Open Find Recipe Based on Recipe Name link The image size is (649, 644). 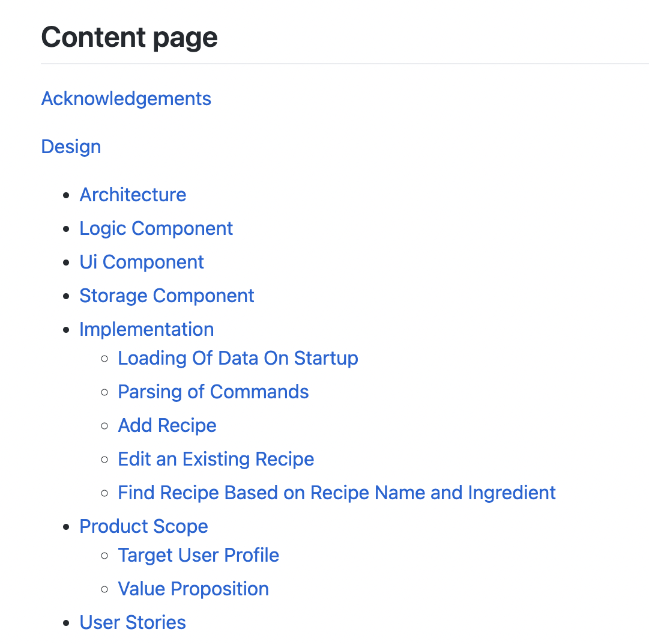point(336,493)
